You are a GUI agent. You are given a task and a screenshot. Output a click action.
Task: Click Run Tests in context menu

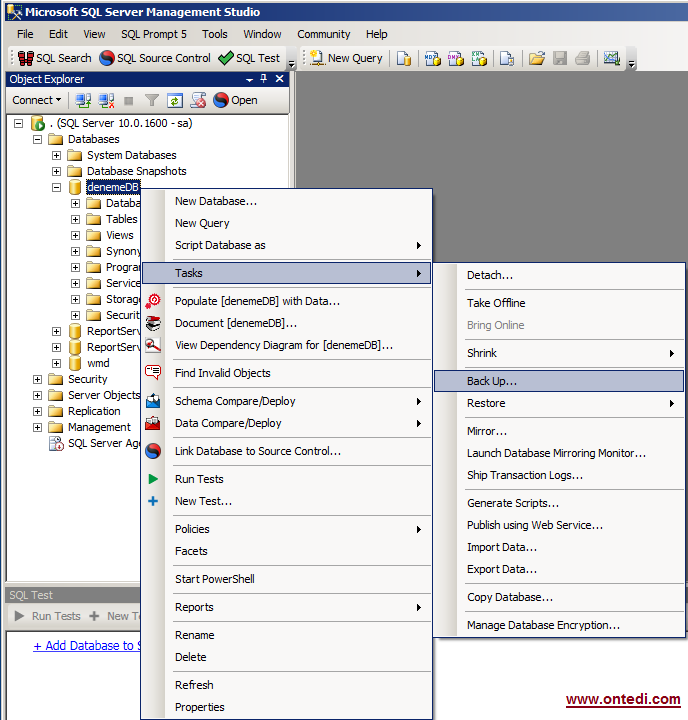pyautogui.click(x=287, y=479)
